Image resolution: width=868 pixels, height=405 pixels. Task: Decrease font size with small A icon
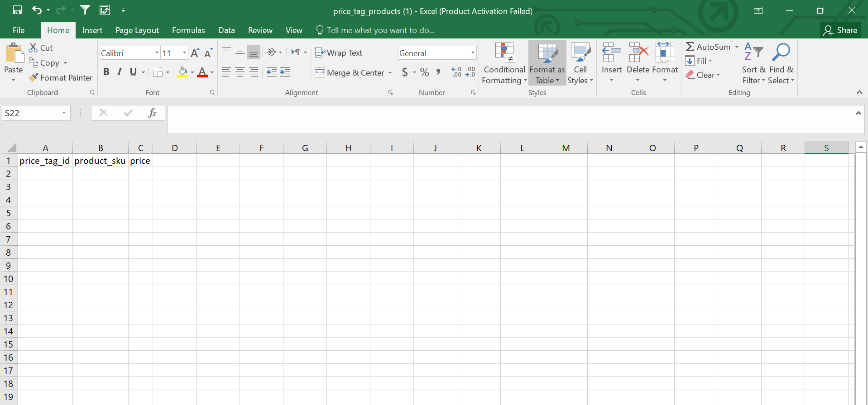point(208,53)
